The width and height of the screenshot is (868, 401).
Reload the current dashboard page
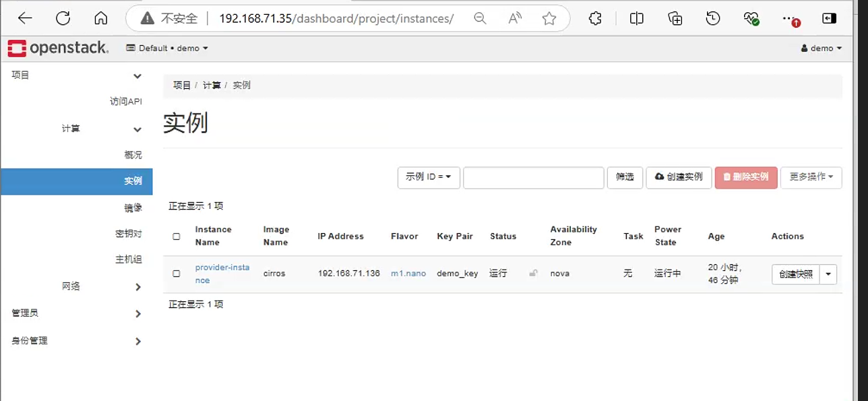coord(63,18)
